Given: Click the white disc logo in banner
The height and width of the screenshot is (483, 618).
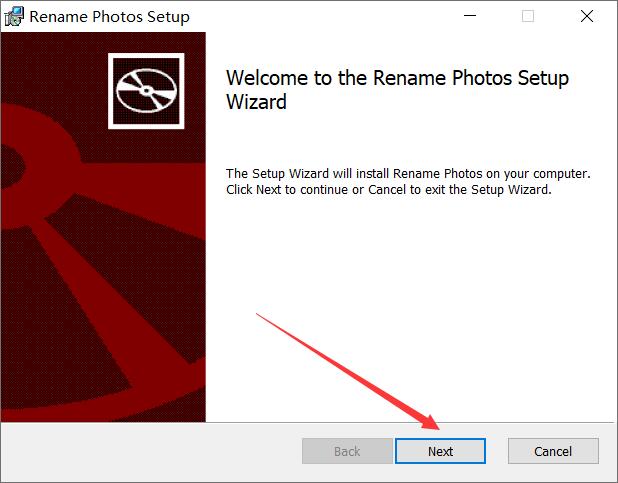Looking at the screenshot, I should (146, 91).
